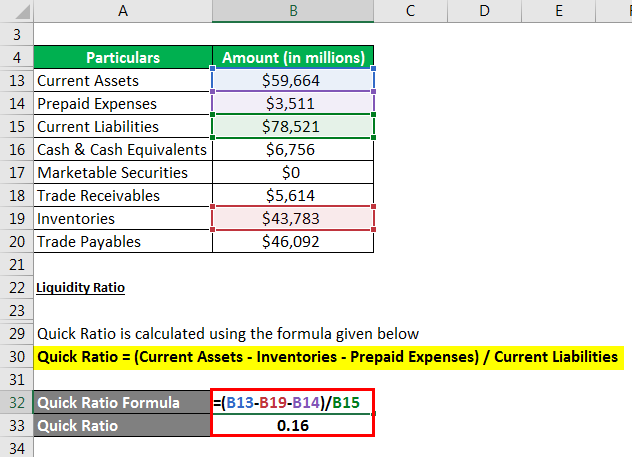The image size is (632, 457).
Task: Select the $78,521 cell
Action: [293, 126]
